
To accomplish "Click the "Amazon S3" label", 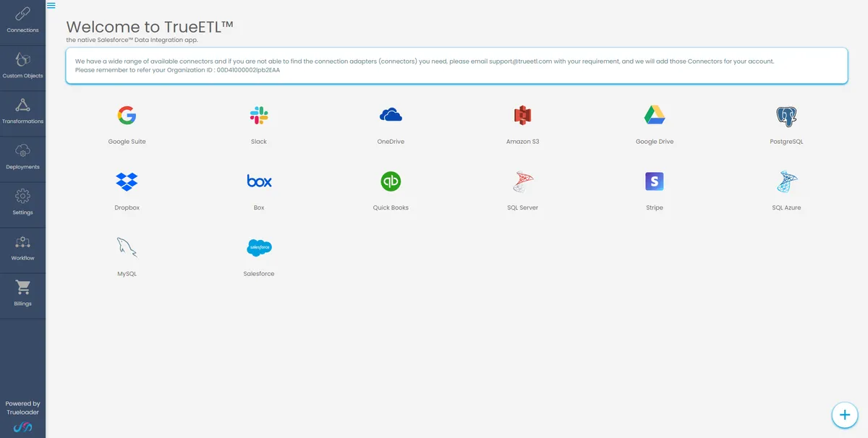I will tap(523, 142).
